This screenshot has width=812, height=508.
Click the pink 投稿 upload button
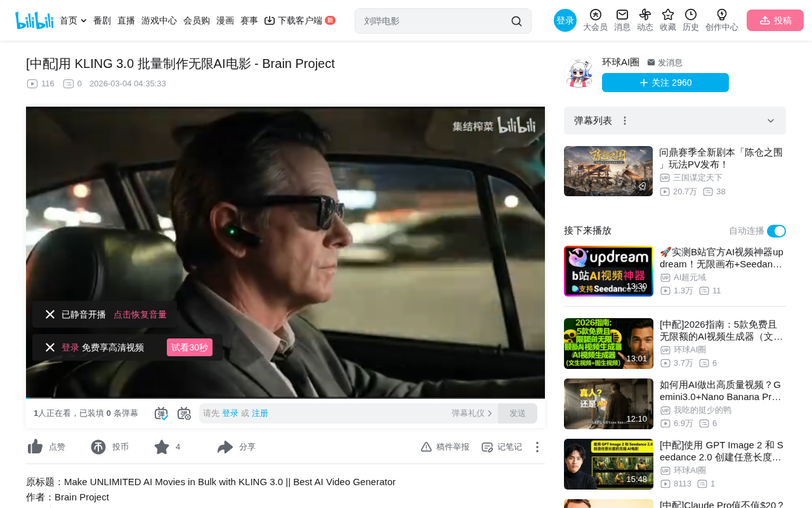(775, 20)
